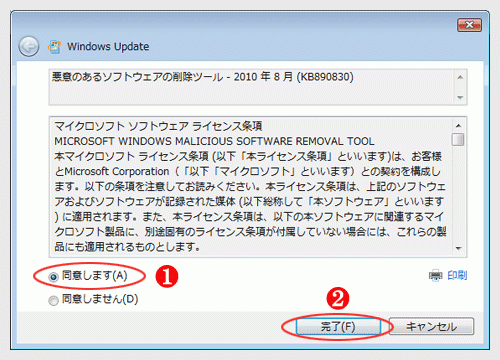
Task: Click the MICROSOFT WINDOWS MALICIOUS SOFTWARE REMOVAL TOOL line
Action: pos(214,141)
